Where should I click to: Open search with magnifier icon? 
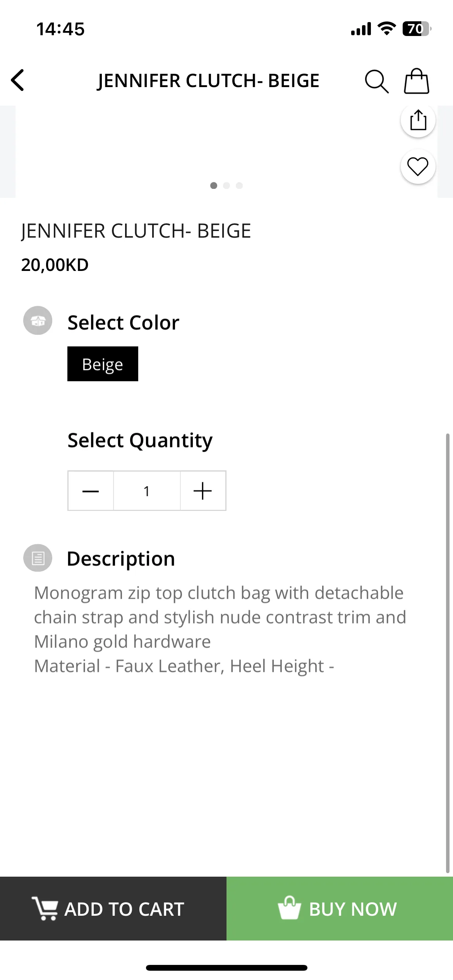[377, 81]
